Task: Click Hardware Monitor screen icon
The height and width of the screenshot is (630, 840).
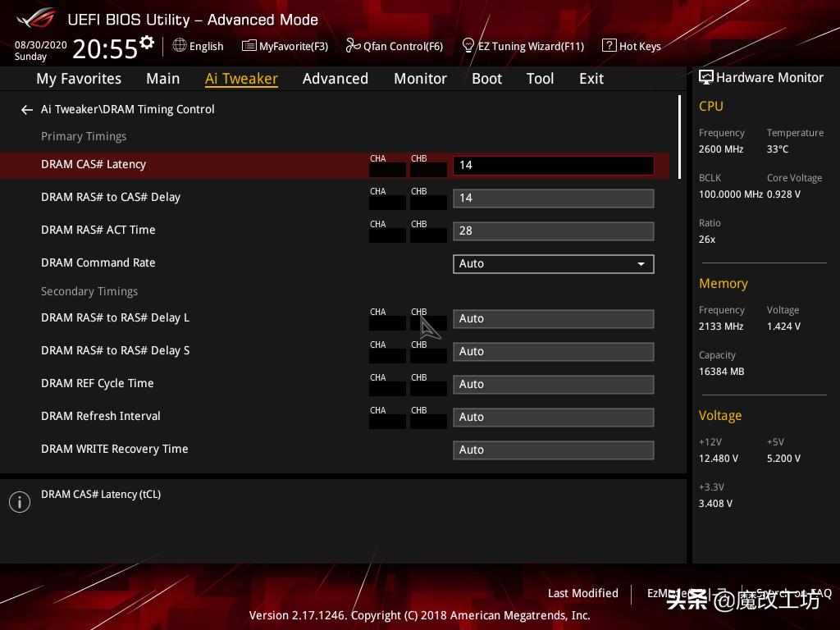Action: click(706, 77)
